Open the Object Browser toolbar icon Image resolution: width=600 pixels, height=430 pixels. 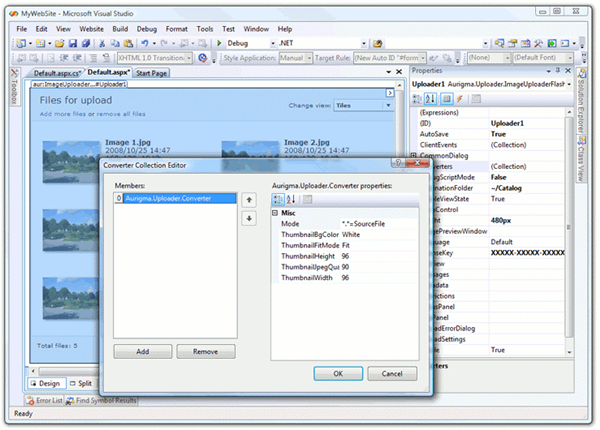525,43
